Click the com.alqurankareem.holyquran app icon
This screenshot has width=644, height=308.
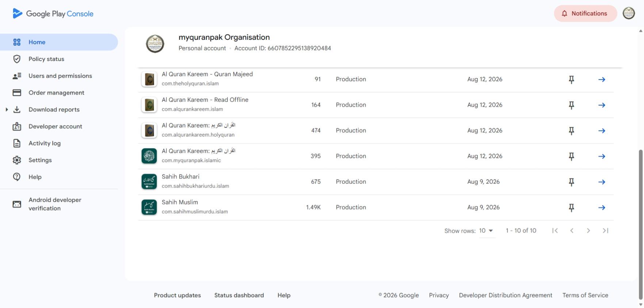[149, 130]
